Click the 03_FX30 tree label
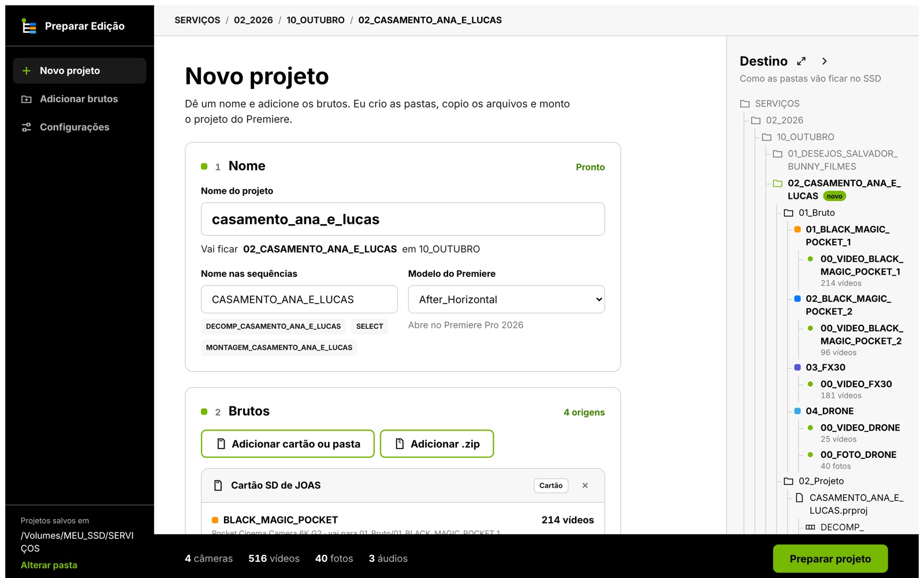 coord(826,368)
